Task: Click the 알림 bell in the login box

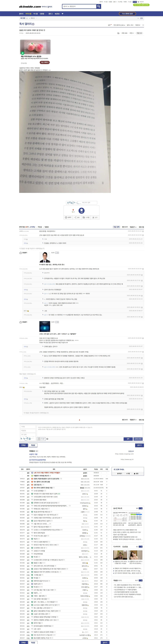Action: coord(136,473)
